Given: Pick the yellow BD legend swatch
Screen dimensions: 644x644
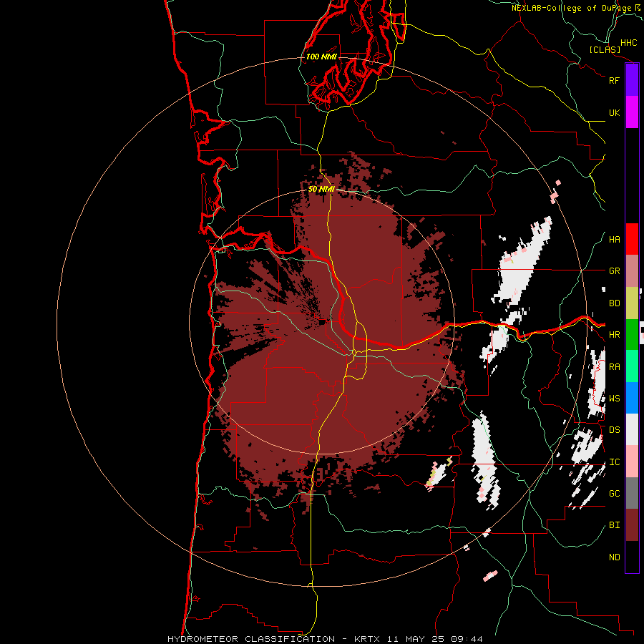Looking at the screenshot, I should pyautogui.click(x=632, y=303).
